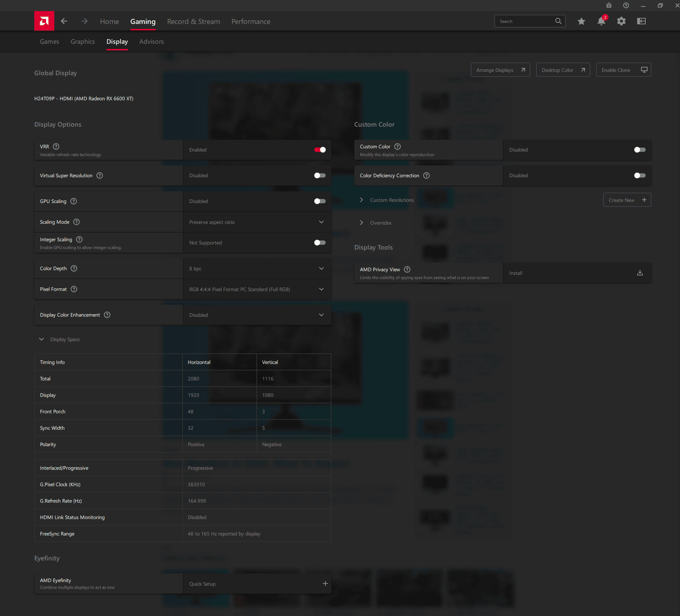The width and height of the screenshot is (680, 616).
Task: Click the AMD logo home icon
Action: [44, 21]
